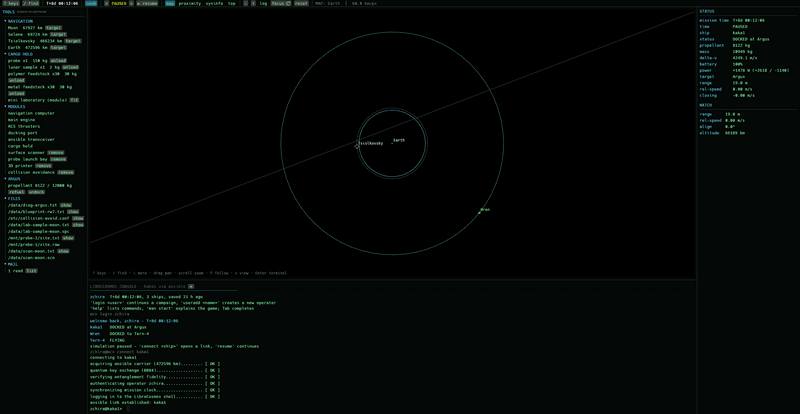The image size is (800, 414).
Task: Unload the polymer feedstock
Action: (16, 80)
